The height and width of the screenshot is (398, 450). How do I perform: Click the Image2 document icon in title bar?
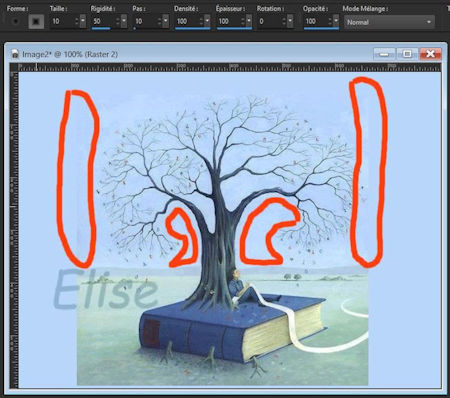(15, 54)
